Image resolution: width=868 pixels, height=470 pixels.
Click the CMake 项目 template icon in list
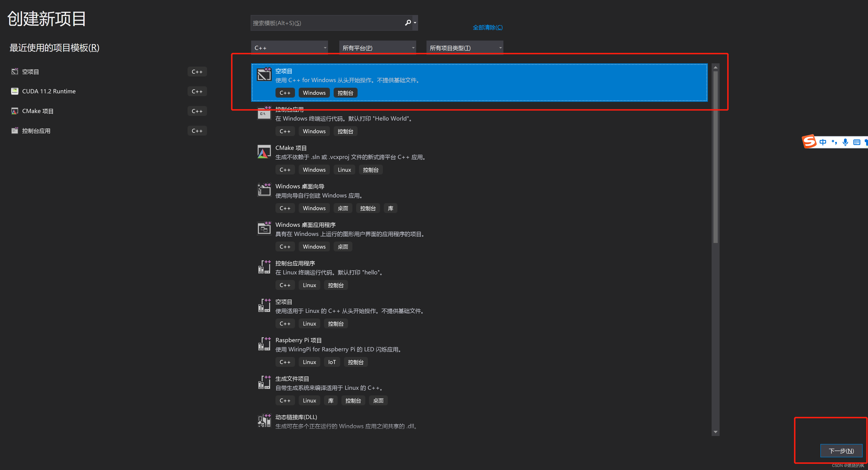point(264,151)
